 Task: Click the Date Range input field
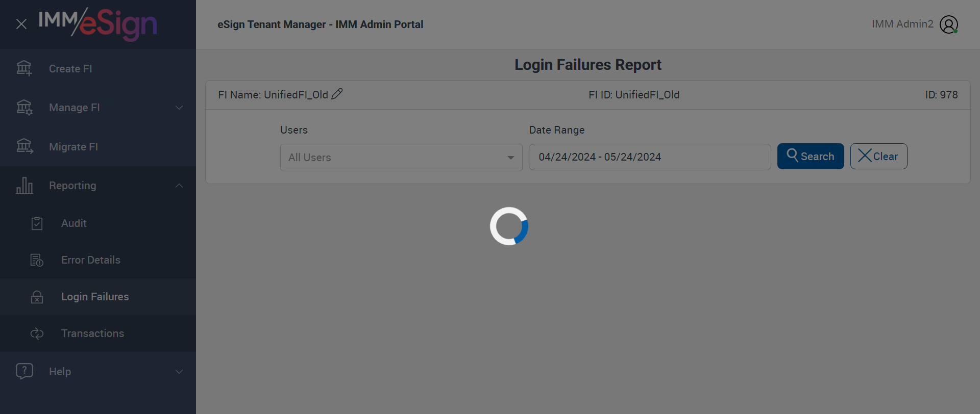point(650,157)
